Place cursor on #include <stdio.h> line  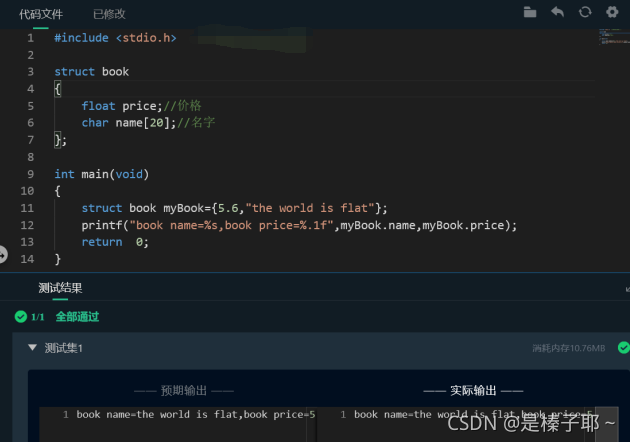click(115, 38)
